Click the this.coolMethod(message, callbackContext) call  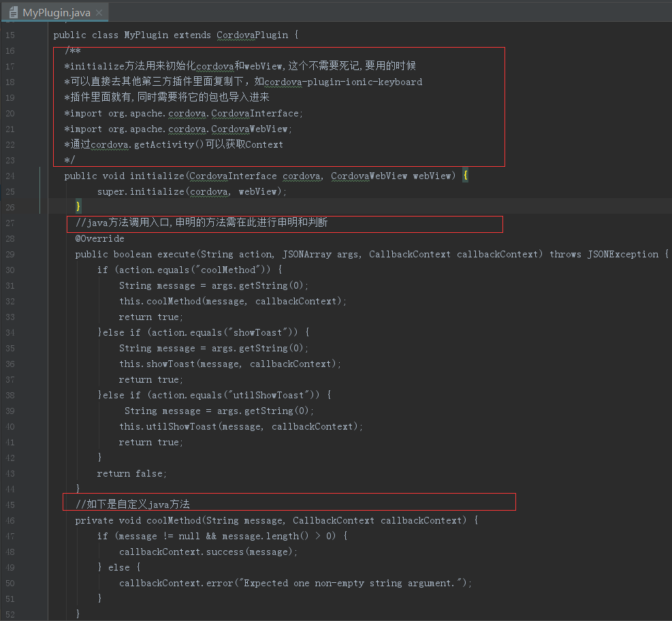pyautogui.click(x=233, y=301)
